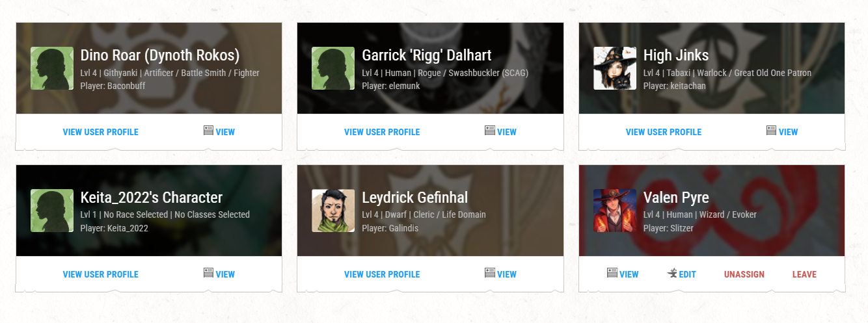Image resolution: width=868 pixels, height=323 pixels.
Task: Open Valen Pyre's wizard portrait
Action: 615,211
